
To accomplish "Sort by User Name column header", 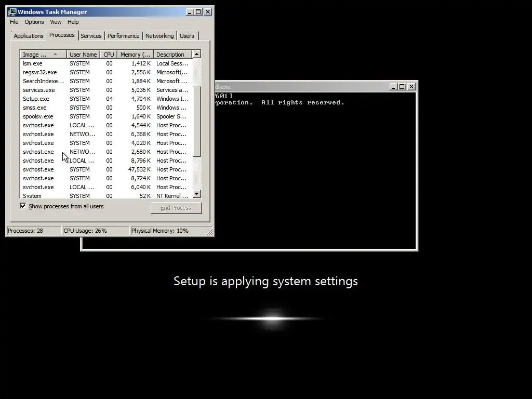I will tap(83, 54).
